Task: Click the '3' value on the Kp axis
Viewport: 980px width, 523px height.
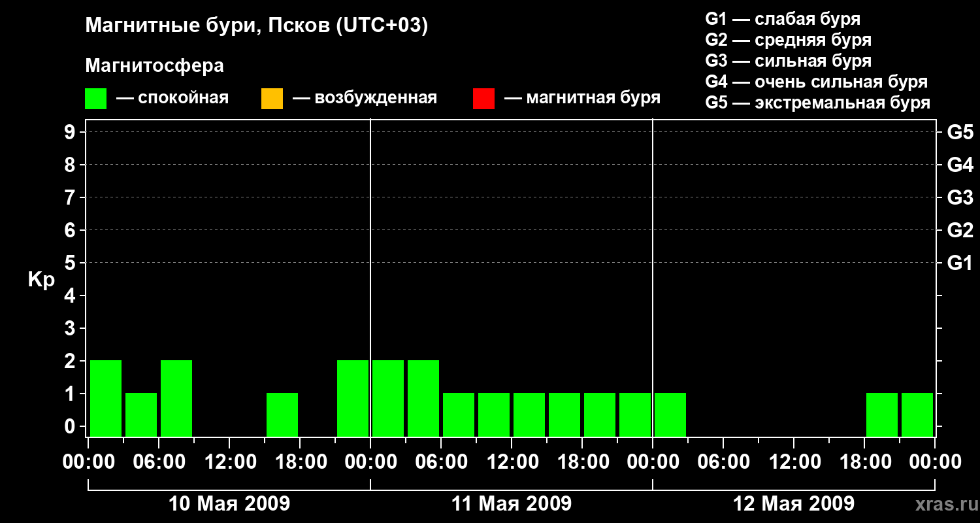Action: 71,329
